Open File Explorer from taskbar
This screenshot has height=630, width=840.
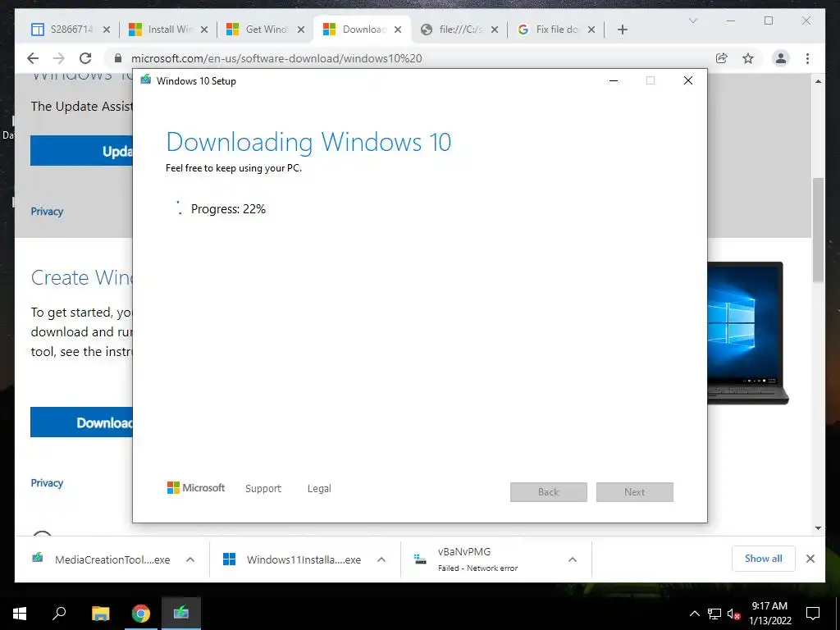click(x=100, y=614)
